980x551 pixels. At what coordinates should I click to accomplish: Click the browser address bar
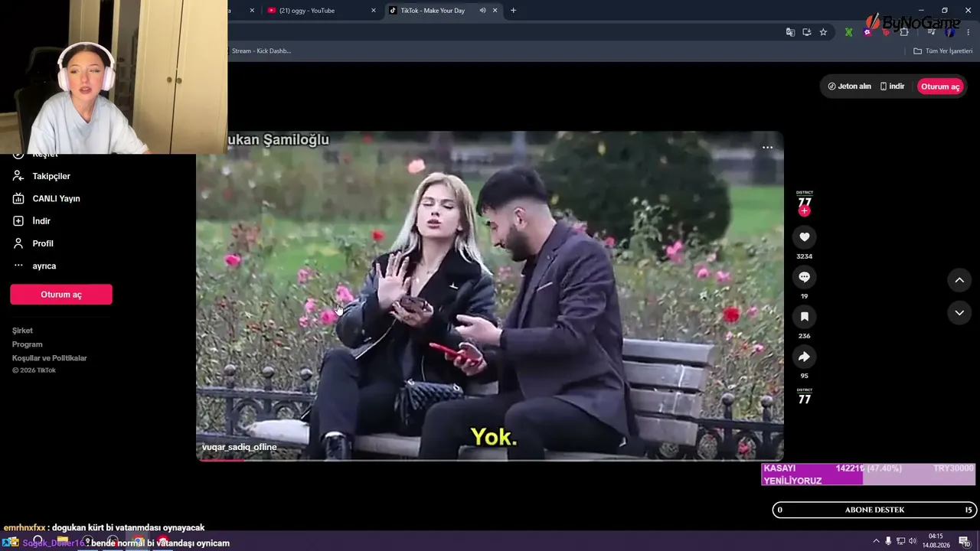point(504,32)
